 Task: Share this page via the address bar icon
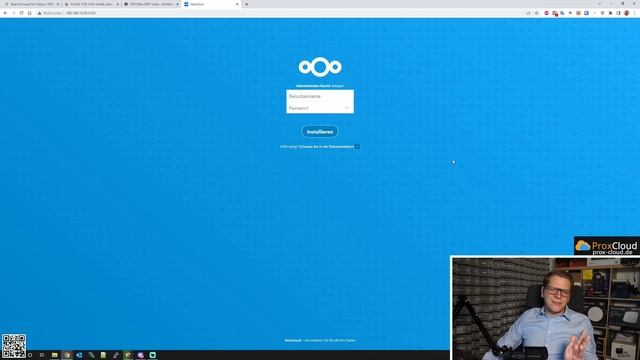[529, 13]
